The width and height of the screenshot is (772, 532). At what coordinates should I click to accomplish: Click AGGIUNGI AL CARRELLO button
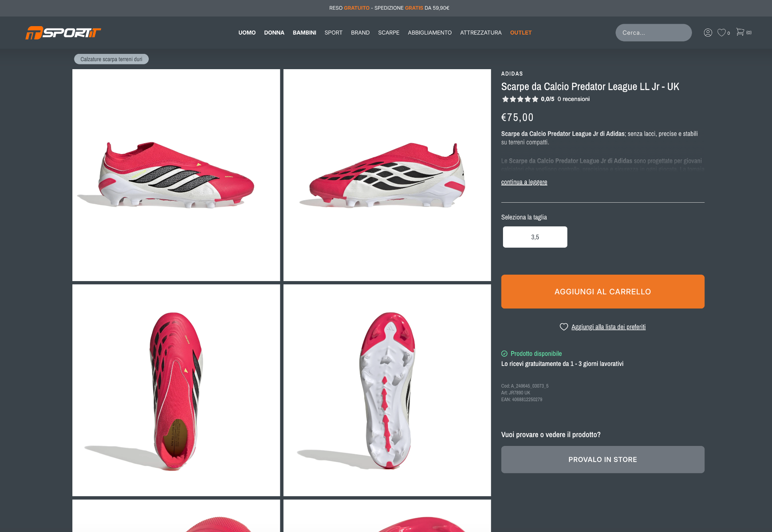(603, 292)
